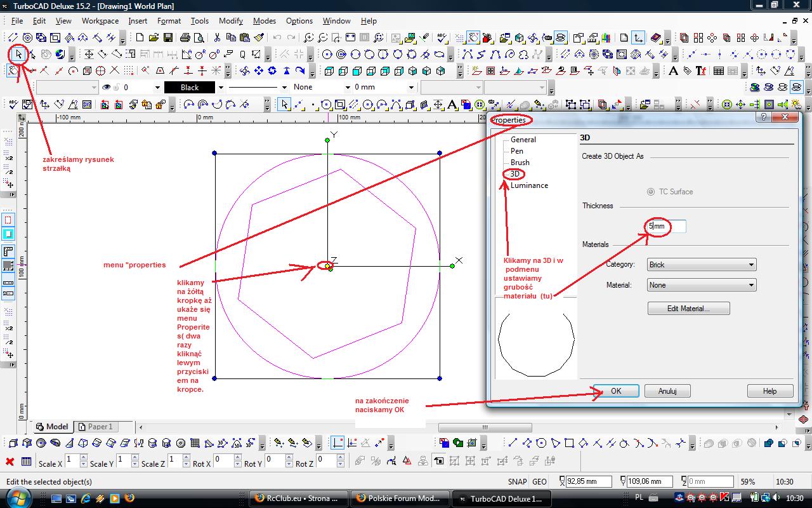Click the Zoom In magnifier icon

pos(308,38)
